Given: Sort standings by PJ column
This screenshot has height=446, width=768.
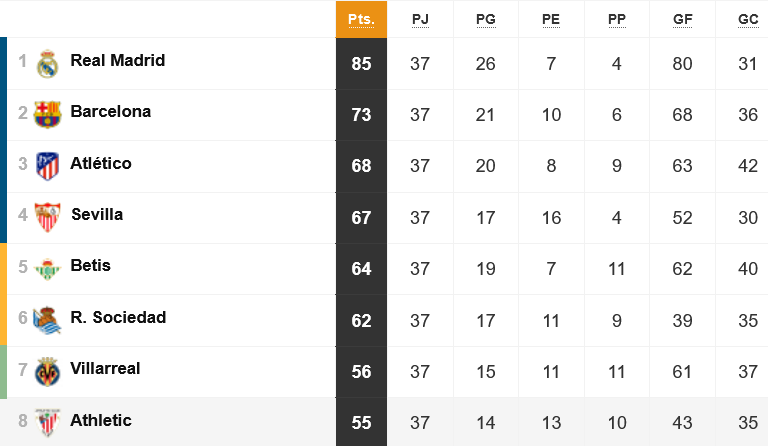Looking at the screenshot, I should [420, 19].
